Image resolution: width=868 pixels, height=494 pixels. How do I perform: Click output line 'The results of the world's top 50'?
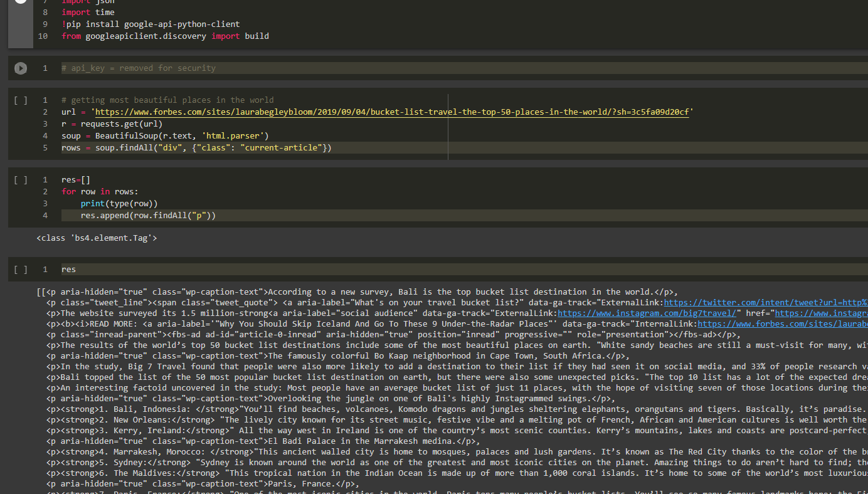457,345
